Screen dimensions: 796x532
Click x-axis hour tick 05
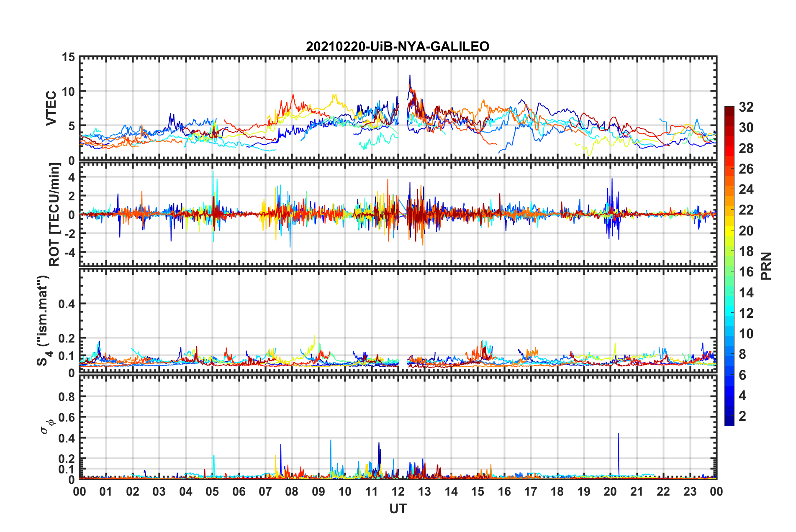coord(212,491)
